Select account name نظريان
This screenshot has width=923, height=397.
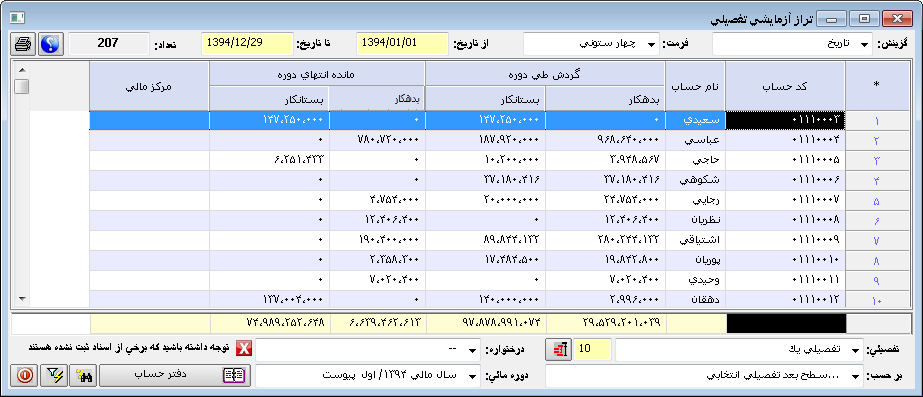coord(695,221)
